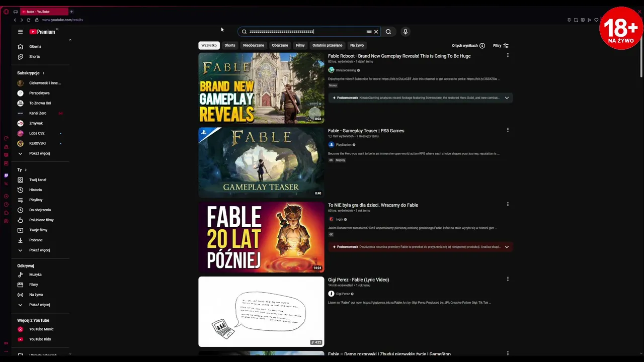Expand Podsumowanie for Fable 20 lat video
The height and width of the screenshot is (362, 644).
coord(507,247)
